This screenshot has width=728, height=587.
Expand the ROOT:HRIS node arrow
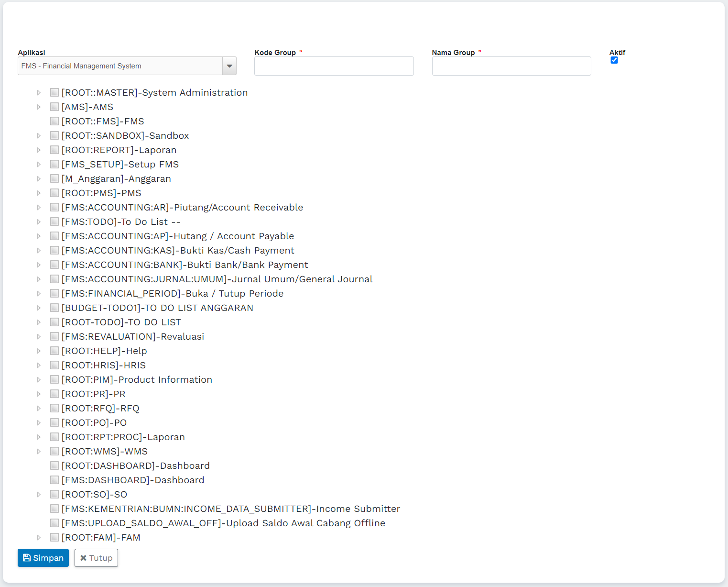coord(39,365)
